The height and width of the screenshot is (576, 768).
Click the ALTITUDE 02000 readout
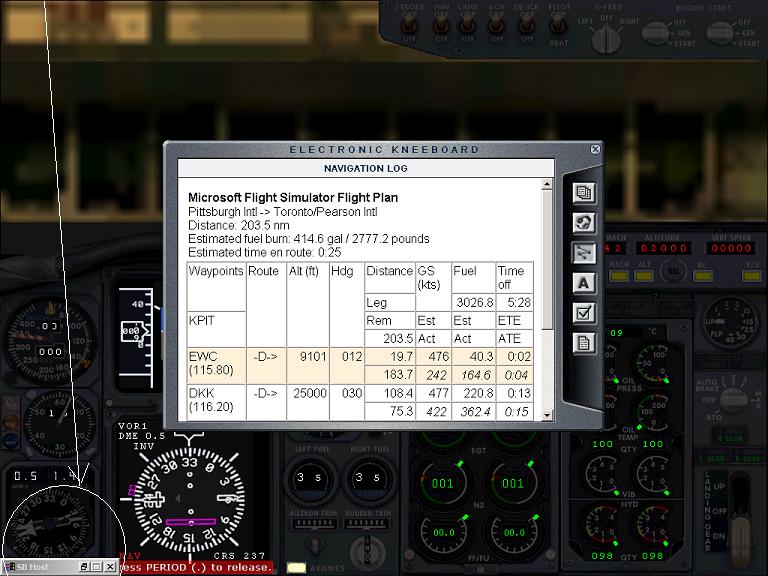tap(664, 248)
